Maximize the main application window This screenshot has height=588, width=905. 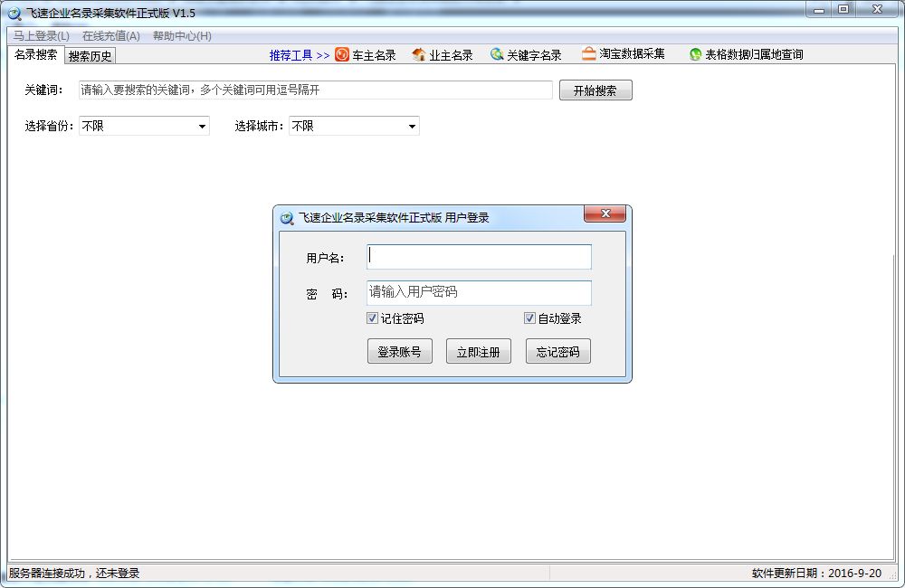point(843,9)
